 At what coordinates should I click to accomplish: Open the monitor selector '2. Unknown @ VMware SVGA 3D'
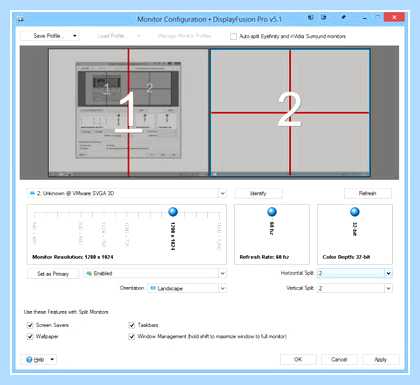127,193
